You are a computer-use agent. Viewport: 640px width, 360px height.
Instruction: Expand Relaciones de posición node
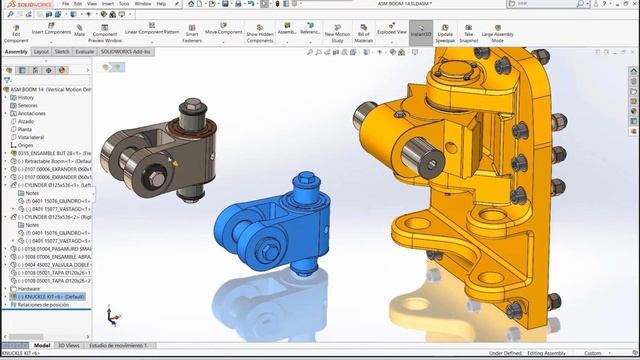click(6, 304)
